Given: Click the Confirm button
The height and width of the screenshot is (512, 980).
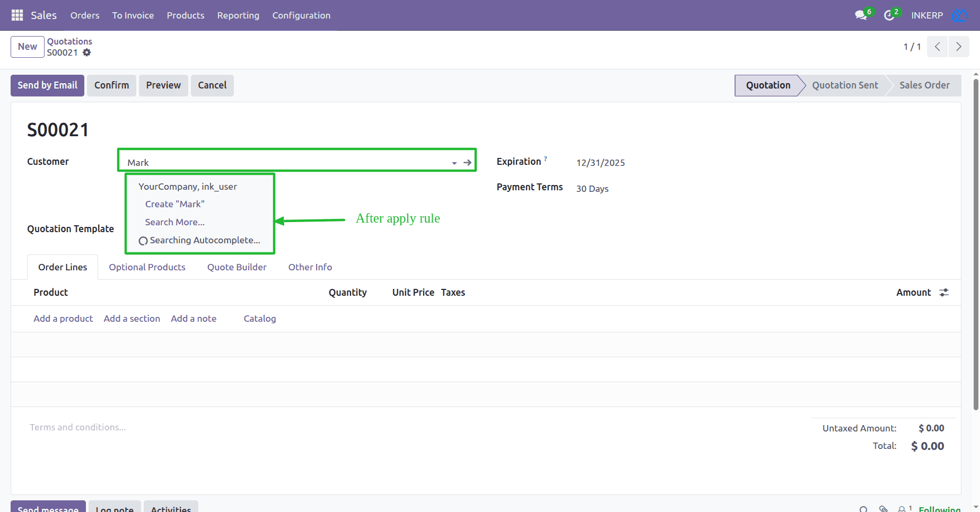Looking at the screenshot, I should click(x=111, y=85).
